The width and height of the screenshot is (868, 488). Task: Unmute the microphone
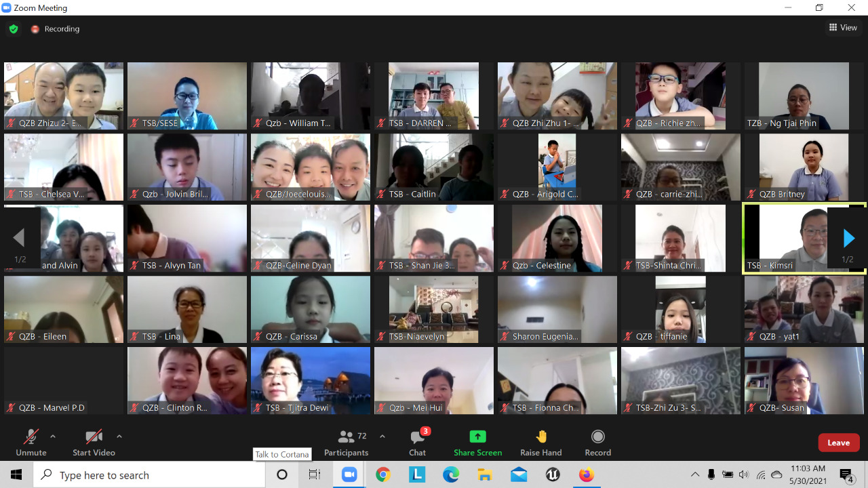tap(31, 443)
